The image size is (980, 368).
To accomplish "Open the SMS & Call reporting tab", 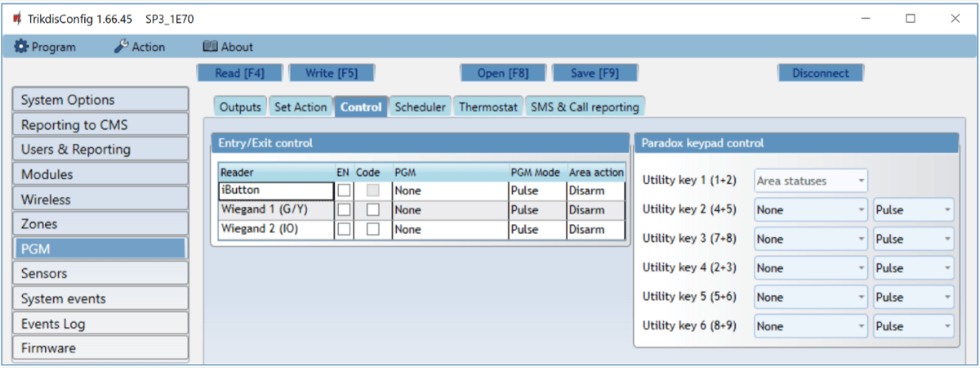I will pos(585,107).
